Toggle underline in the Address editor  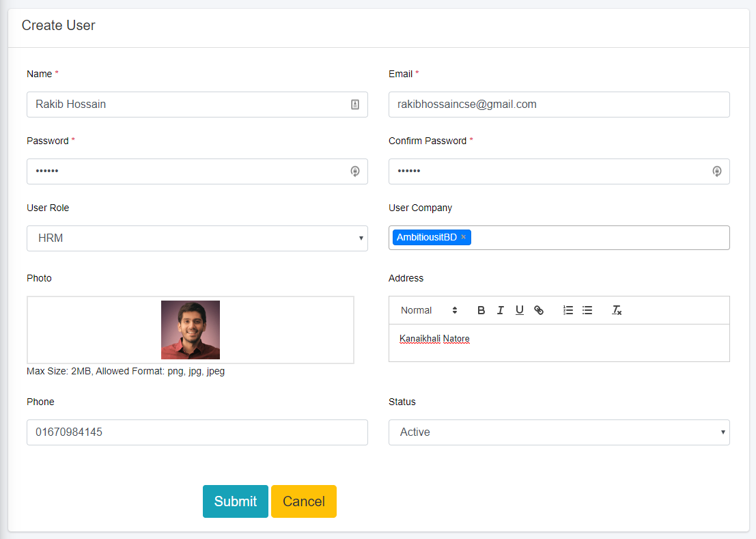coord(519,310)
